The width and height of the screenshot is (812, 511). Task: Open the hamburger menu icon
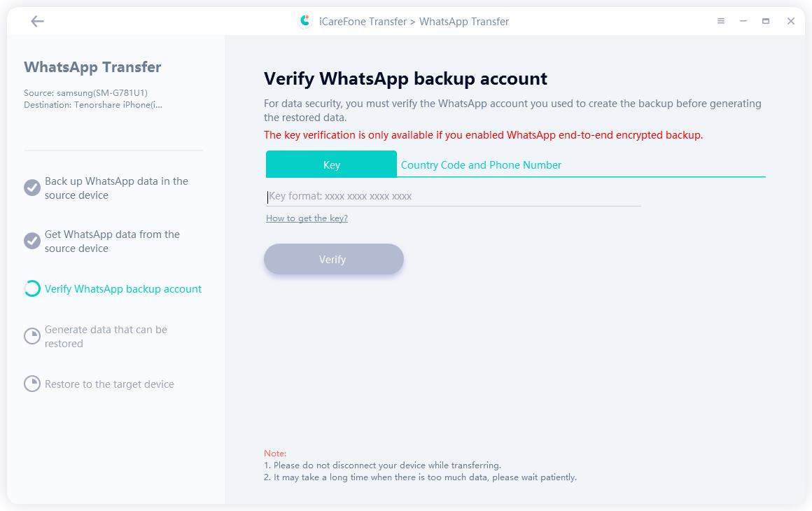pyautogui.click(x=720, y=21)
